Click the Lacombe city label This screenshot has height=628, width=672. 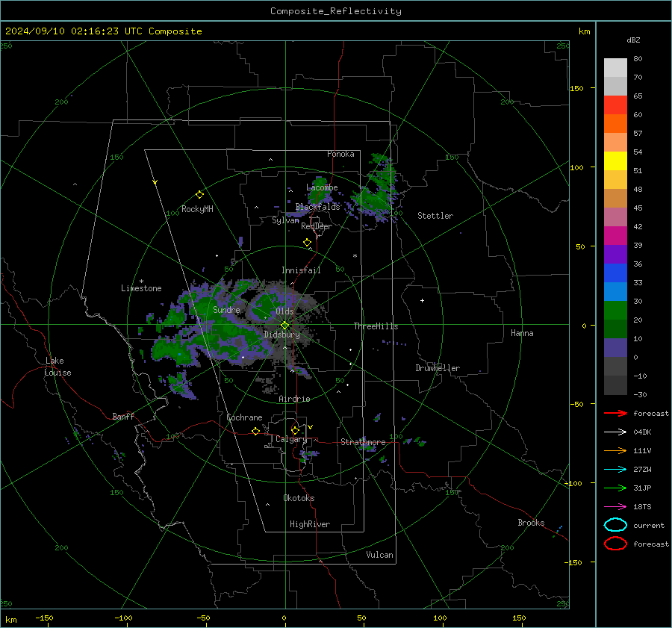click(x=322, y=187)
